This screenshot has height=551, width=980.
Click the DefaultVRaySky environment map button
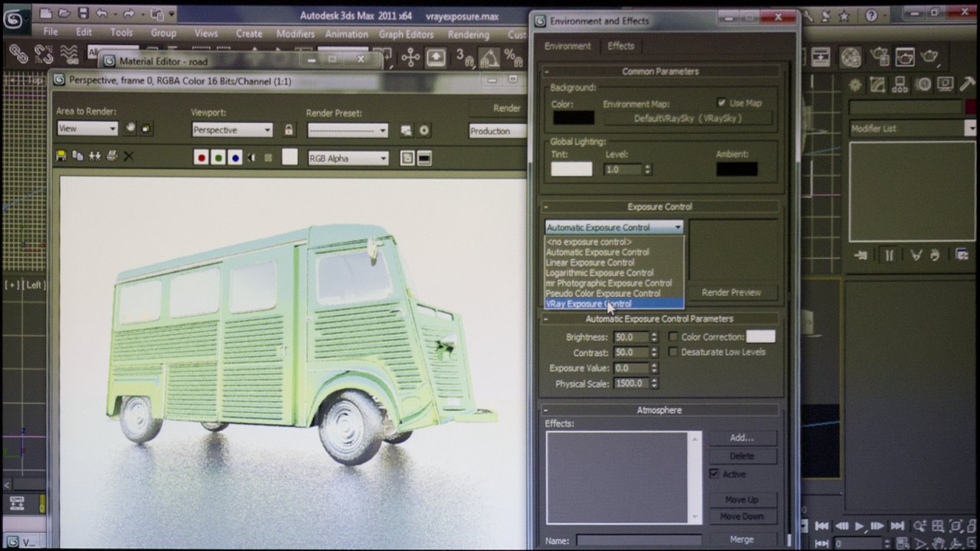click(688, 119)
